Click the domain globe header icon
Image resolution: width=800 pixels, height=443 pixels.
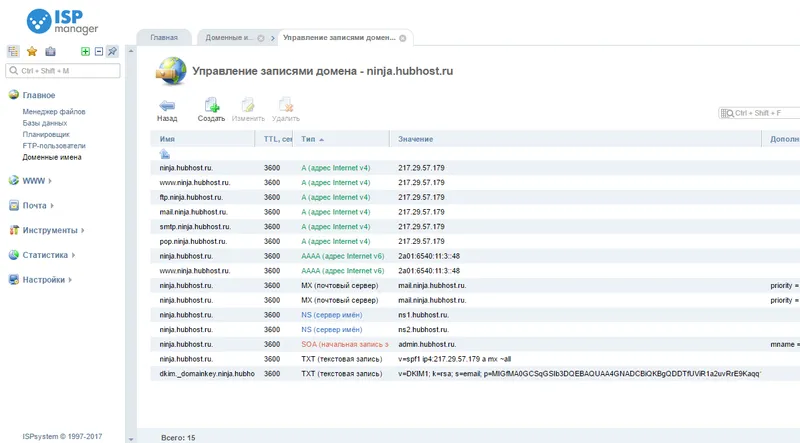coord(171,71)
